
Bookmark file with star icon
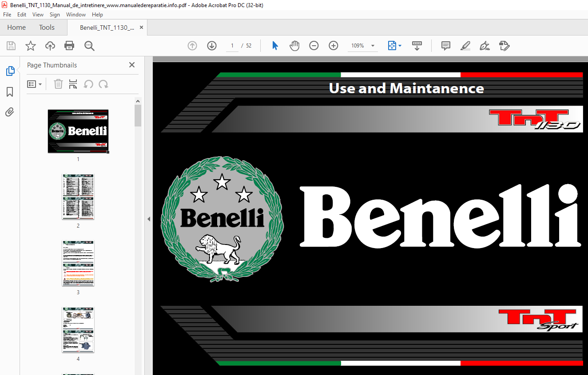pyautogui.click(x=31, y=46)
